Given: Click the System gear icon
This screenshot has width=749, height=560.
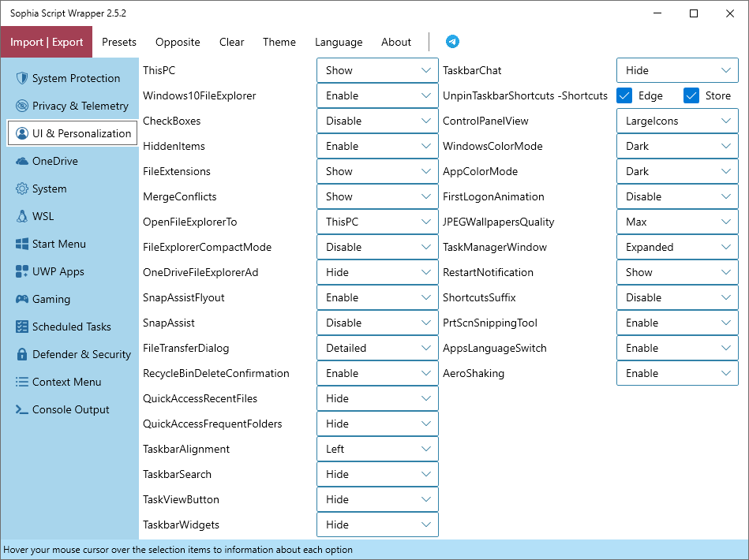Looking at the screenshot, I should point(22,189).
